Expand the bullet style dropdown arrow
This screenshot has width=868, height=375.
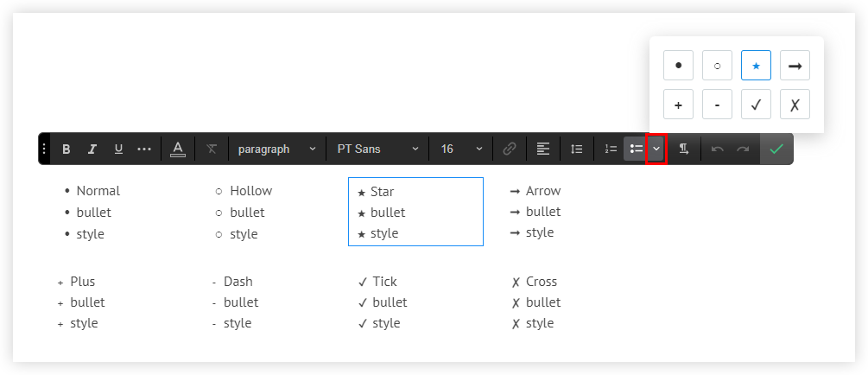click(656, 149)
